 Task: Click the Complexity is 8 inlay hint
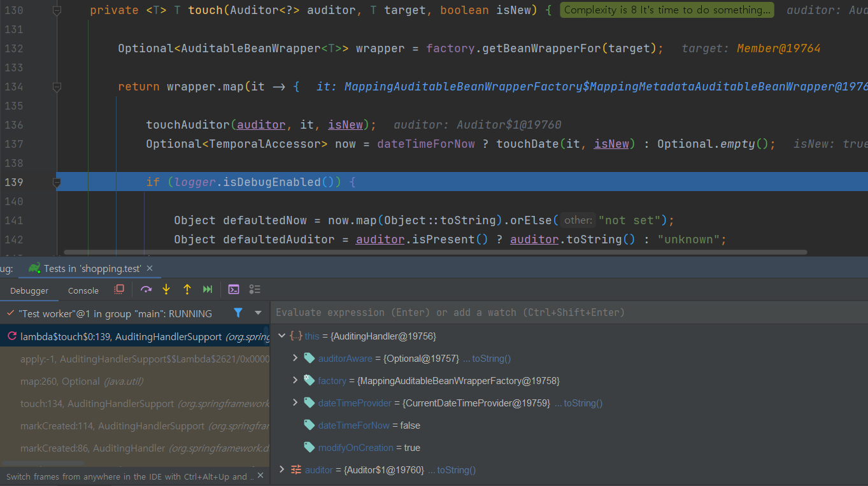point(667,10)
